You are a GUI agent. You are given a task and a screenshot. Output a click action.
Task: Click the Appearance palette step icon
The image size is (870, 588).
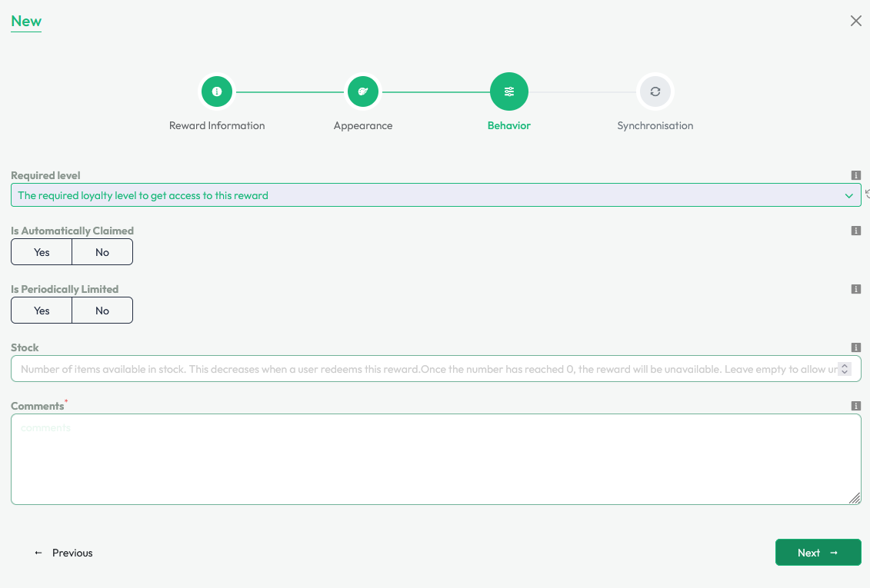(363, 91)
